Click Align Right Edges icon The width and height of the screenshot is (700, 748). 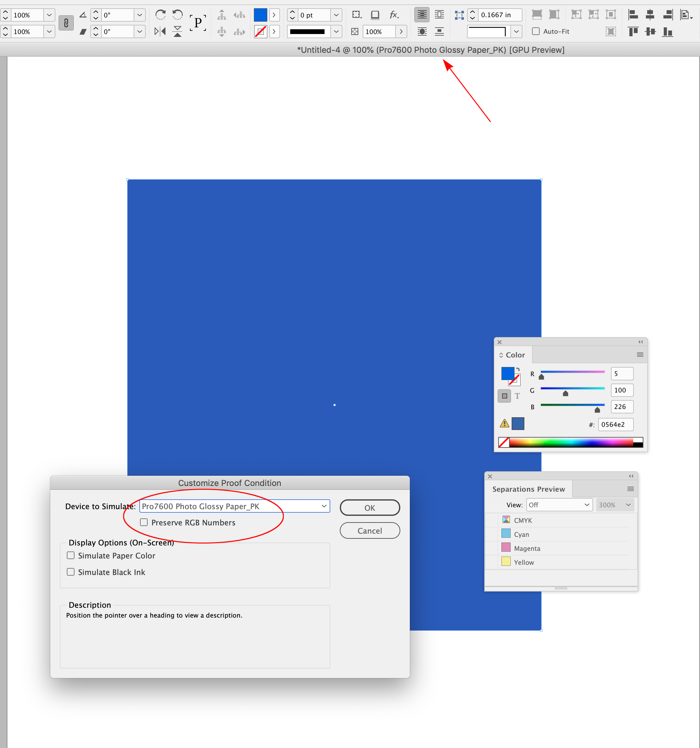pos(668,15)
